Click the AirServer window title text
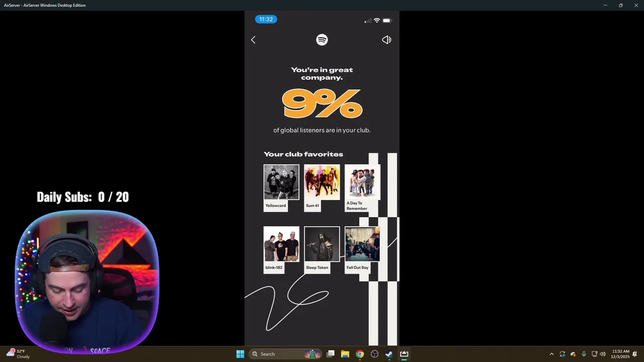The height and width of the screenshot is (362, 644). pos(45,5)
